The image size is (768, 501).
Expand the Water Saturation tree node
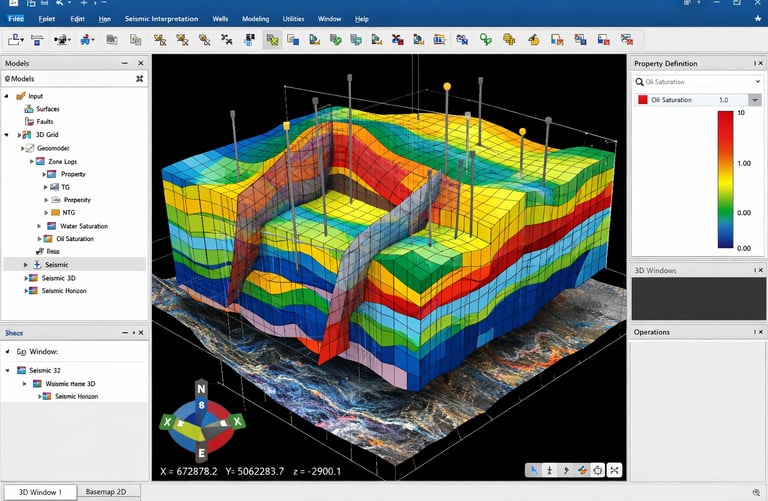(39, 226)
